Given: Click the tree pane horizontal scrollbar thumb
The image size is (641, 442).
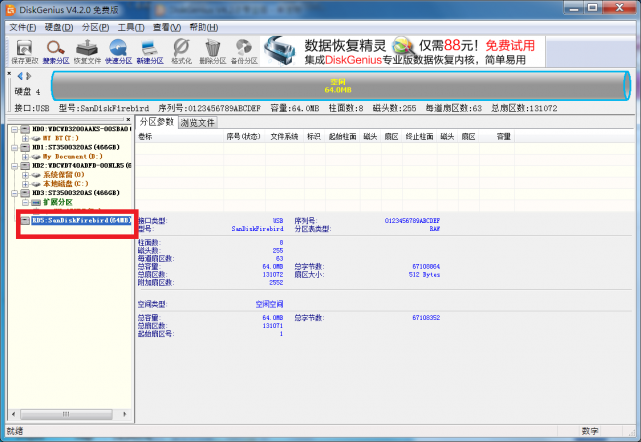Looking at the screenshot, I should (66, 414).
